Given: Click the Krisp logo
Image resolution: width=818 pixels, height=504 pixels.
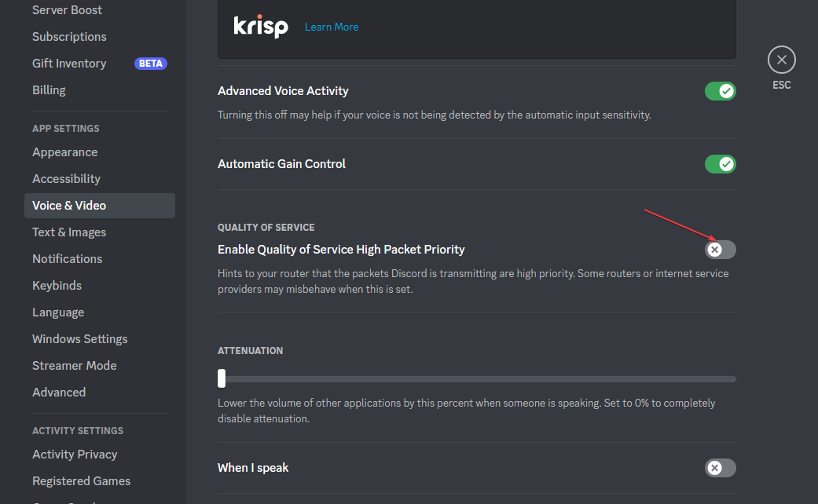Looking at the screenshot, I should pyautogui.click(x=260, y=27).
